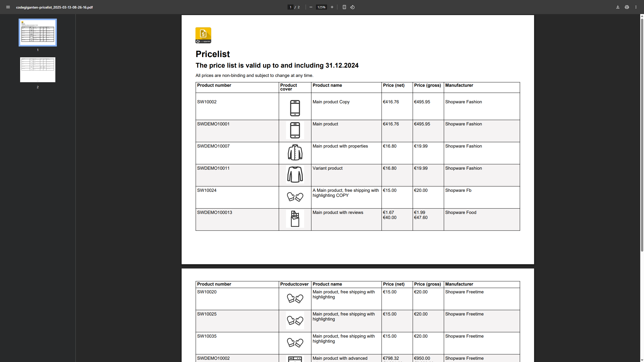Click the scrollbar down arrow
644x362 pixels.
pos(642,360)
